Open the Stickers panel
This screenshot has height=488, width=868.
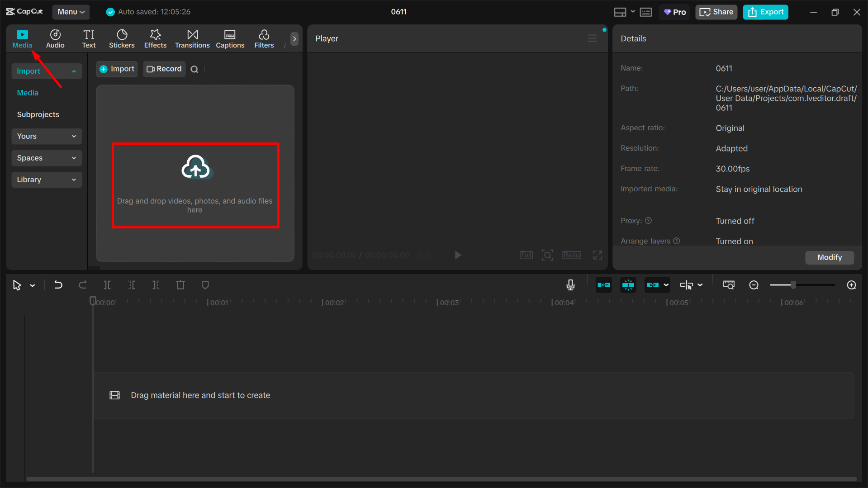pyautogui.click(x=121, y=38)
